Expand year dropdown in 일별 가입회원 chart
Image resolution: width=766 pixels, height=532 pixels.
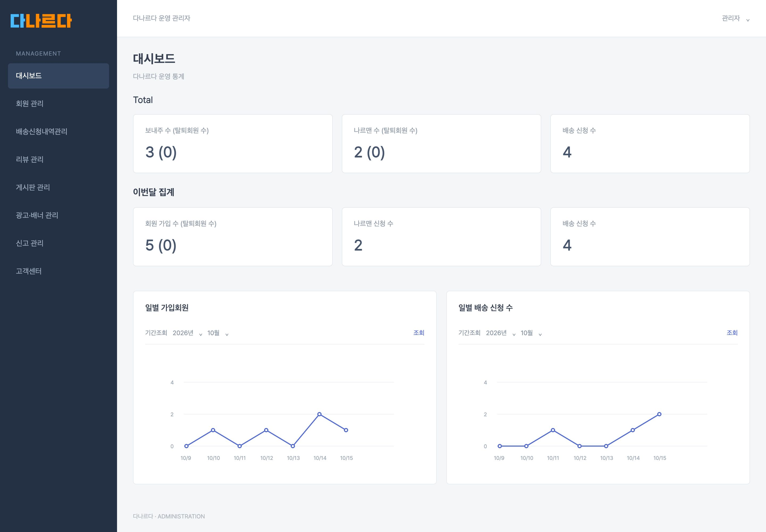click(187, 333)
